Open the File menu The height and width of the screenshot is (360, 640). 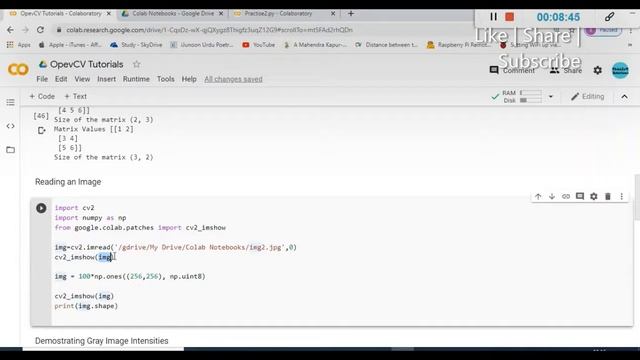click(42, 79)
